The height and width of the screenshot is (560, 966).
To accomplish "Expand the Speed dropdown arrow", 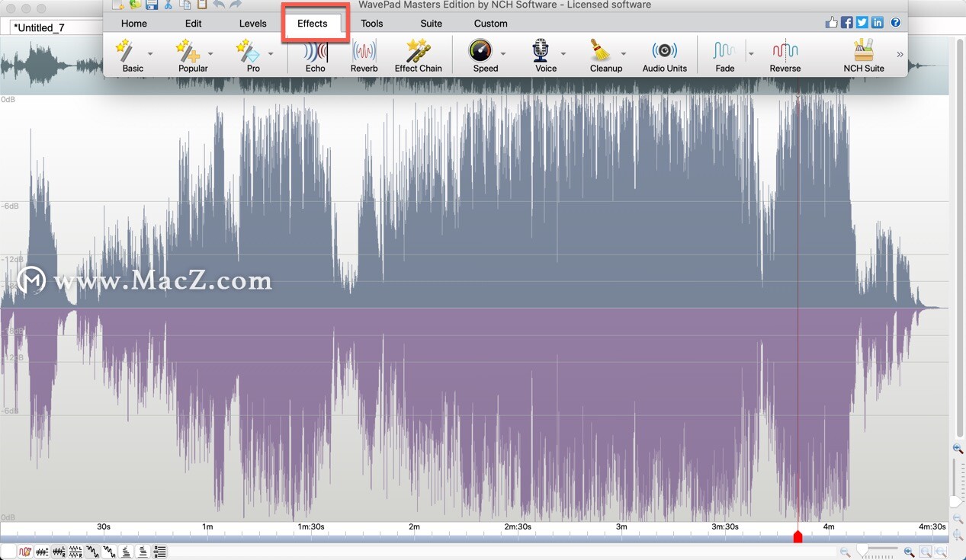I will pyautogui.click(x=503, y=54).
